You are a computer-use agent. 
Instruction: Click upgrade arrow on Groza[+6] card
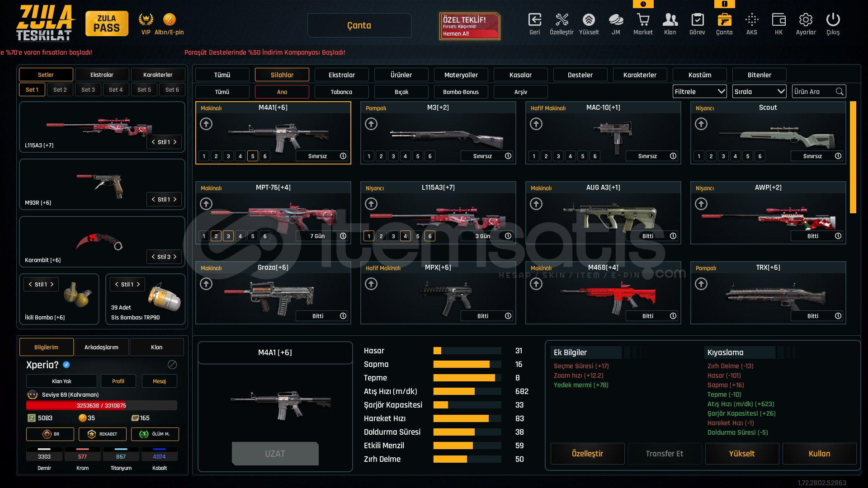[x=206, y=284]
